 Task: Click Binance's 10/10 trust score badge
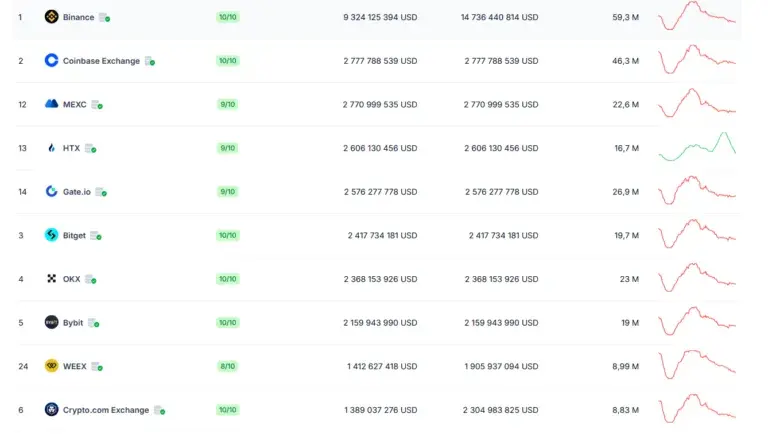click(x=228, y=17)
